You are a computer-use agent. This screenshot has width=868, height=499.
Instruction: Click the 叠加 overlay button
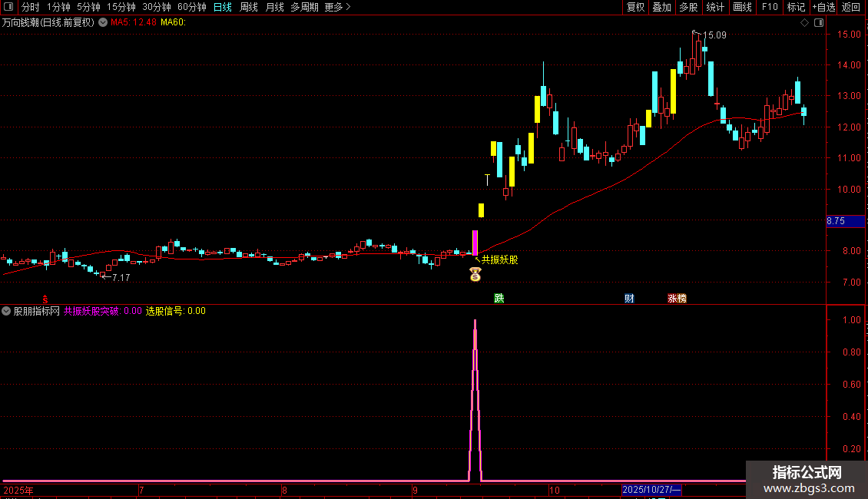tap(661, 7)
